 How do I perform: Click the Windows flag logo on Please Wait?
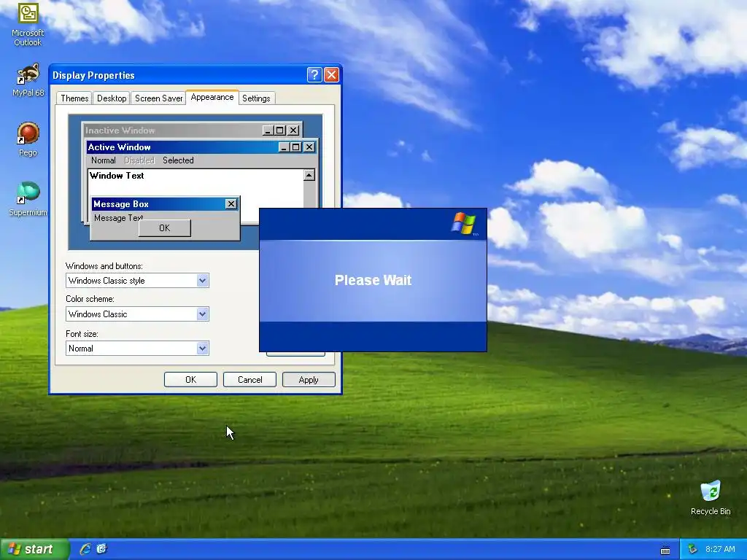click(464, 223)
